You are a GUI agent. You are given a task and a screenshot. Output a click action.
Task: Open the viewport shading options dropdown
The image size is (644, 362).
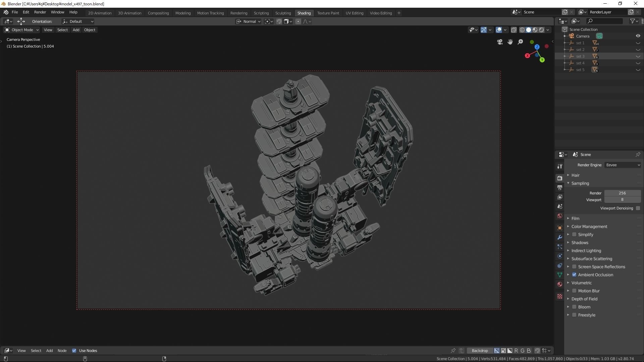pyautogui.click(x=548, y=30)
